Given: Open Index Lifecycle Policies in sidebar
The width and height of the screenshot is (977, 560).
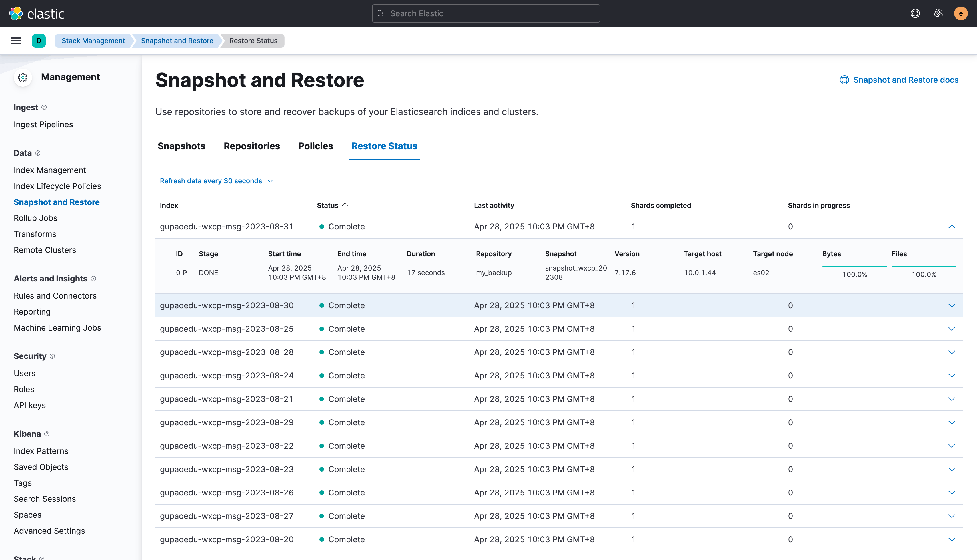Looking at the screenshot, I should pos(57,186).
